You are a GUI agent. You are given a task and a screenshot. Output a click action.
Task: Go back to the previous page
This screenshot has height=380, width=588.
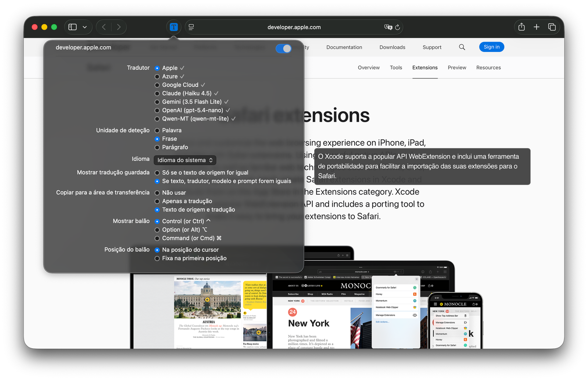[104, 27]
